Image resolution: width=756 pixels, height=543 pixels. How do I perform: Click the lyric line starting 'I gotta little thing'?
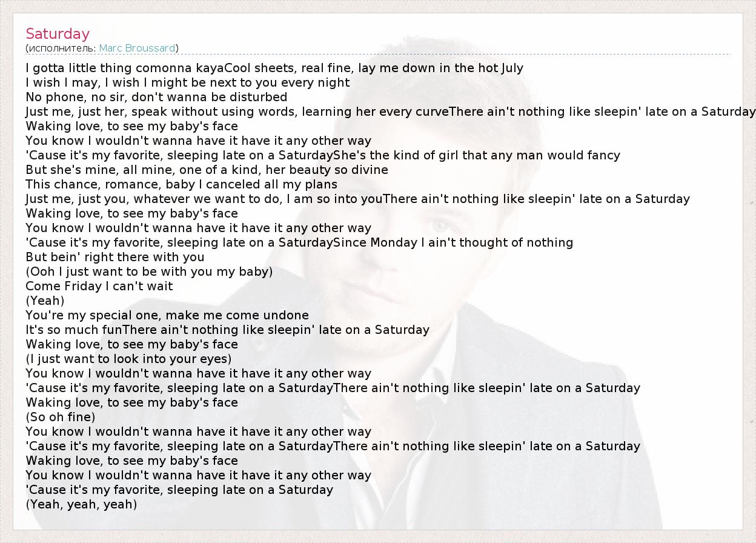point(274,68)
